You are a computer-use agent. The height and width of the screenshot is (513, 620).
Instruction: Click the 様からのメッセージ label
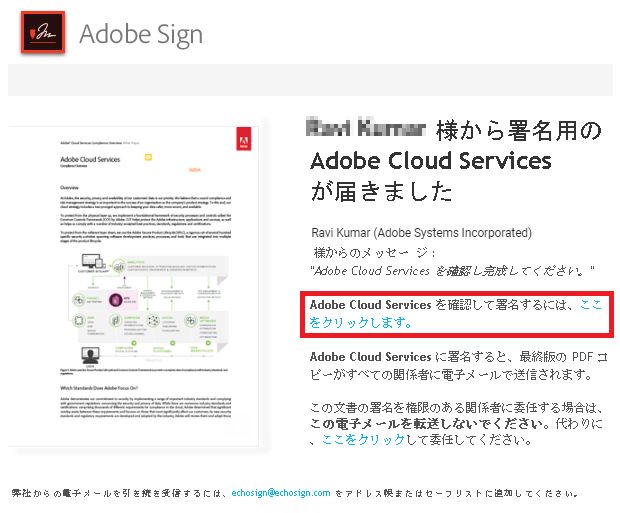pos(374,252)
